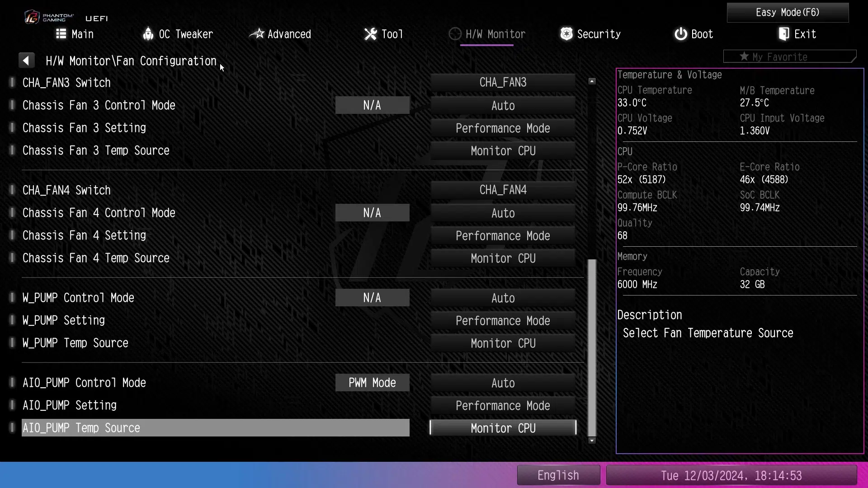Open Chassis Fan 4 Temp Source dropdown
The width and height of the screenshot is (868, 488).
click(503, 258)
